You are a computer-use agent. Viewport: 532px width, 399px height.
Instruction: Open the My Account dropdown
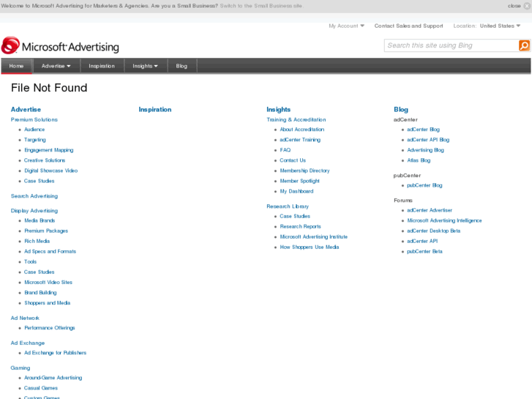point(346,26)
